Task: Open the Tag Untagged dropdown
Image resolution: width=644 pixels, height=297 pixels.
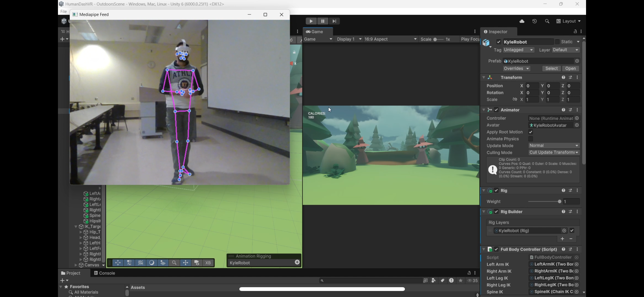Action: tap(519, 50)
